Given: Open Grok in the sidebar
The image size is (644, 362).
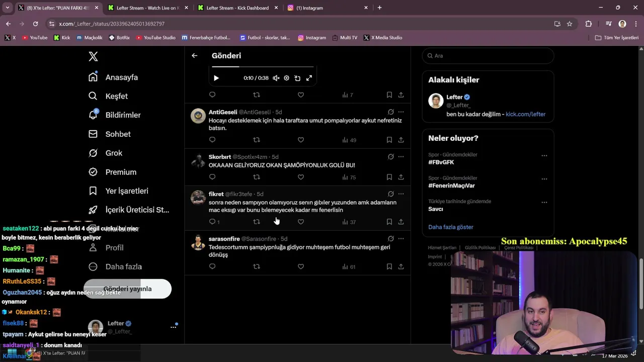Looking at the screenshot, I should [106, 153].
